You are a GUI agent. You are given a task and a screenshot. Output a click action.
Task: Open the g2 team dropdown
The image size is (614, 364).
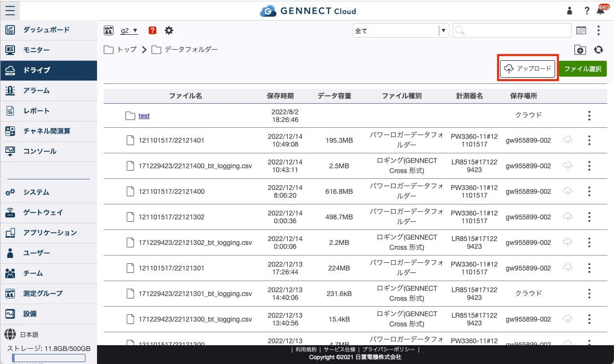pos(129,30)
